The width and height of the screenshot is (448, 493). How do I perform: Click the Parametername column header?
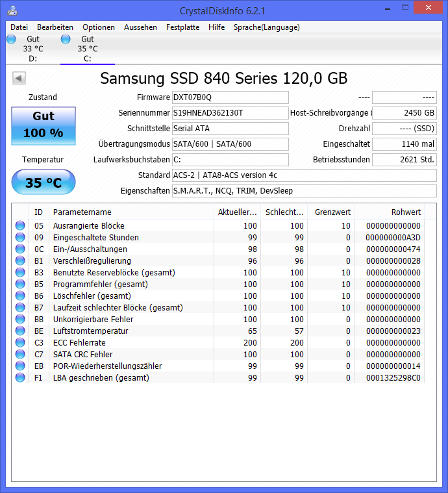point(131,212)
